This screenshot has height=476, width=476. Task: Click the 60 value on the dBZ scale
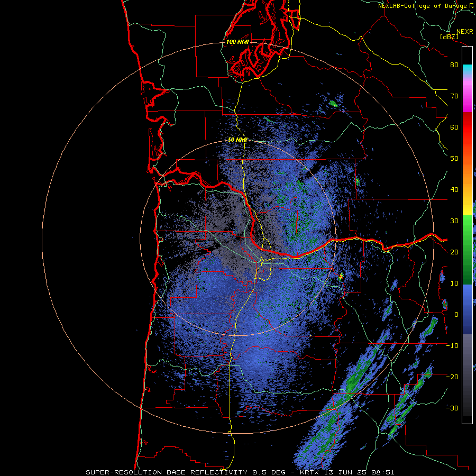[x=454, y=127]
